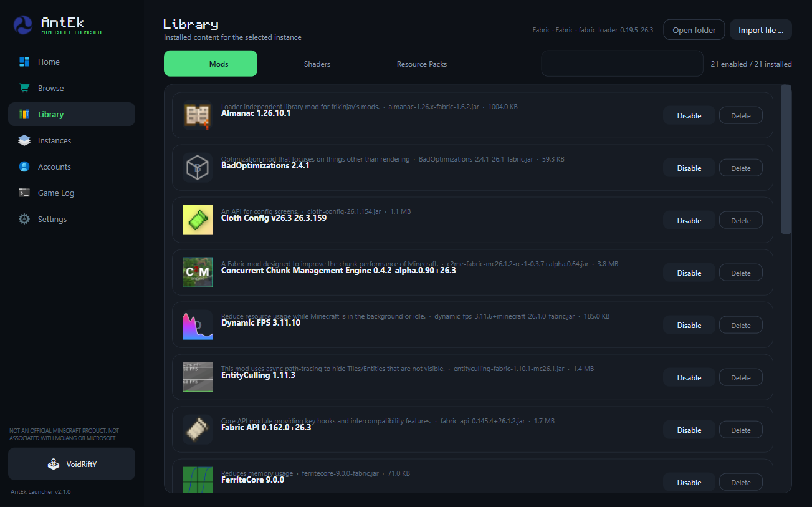Image resolution: width=812 pixels, height=507 pixels.
Task: Click the Dynamic FPS 3.11.10 title
Action: [261, 323]
